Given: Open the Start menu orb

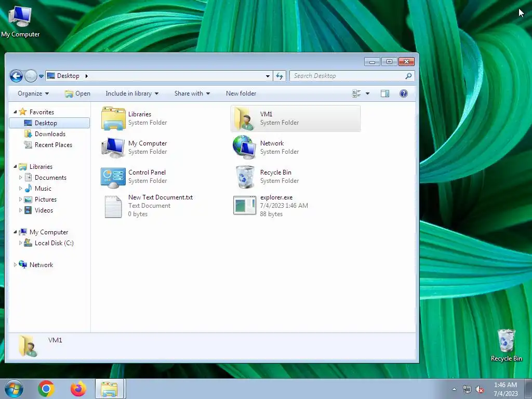Looking at the screenshot, I should [x=14, y=389].
